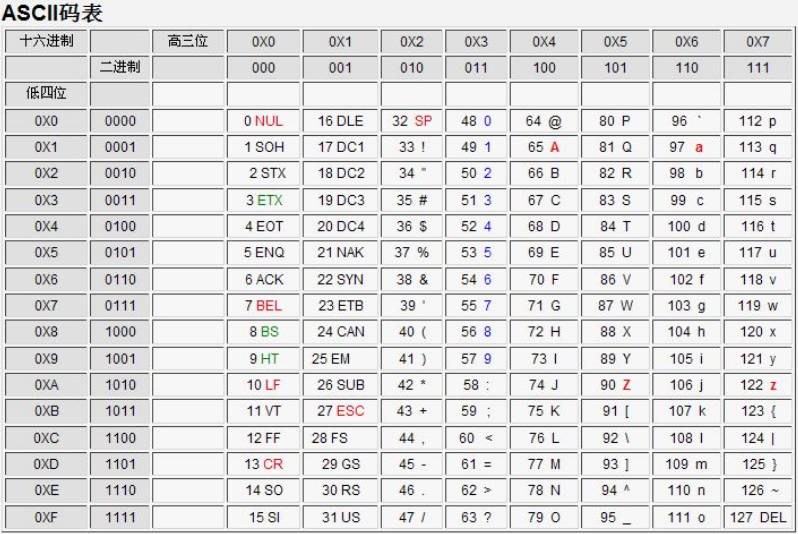The height and width of the screenshot is (534, 798).
Task: Select the cell '64 @'
Action: (x=544, y=121)
